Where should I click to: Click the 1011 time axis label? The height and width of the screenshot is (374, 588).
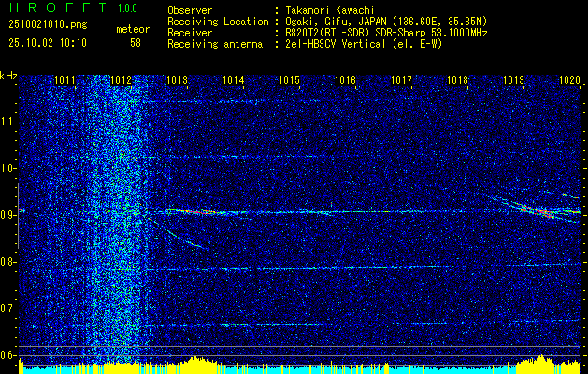tap(65, 79)
